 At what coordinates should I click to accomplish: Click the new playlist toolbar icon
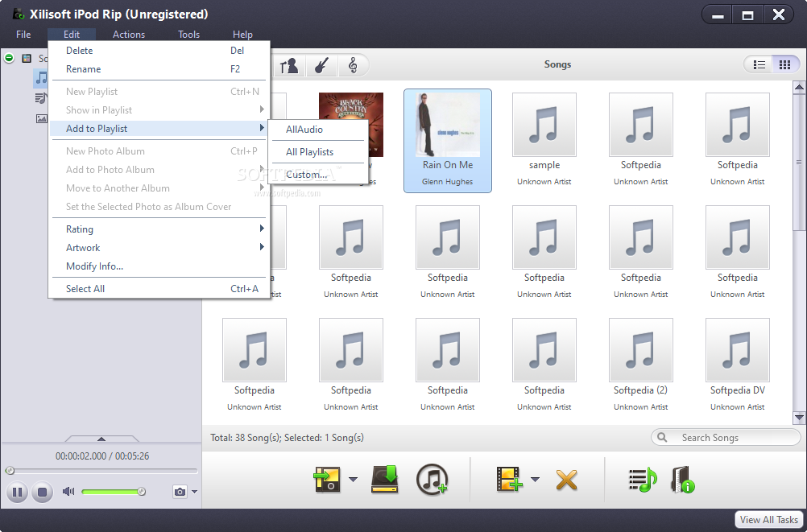[643, 480]
